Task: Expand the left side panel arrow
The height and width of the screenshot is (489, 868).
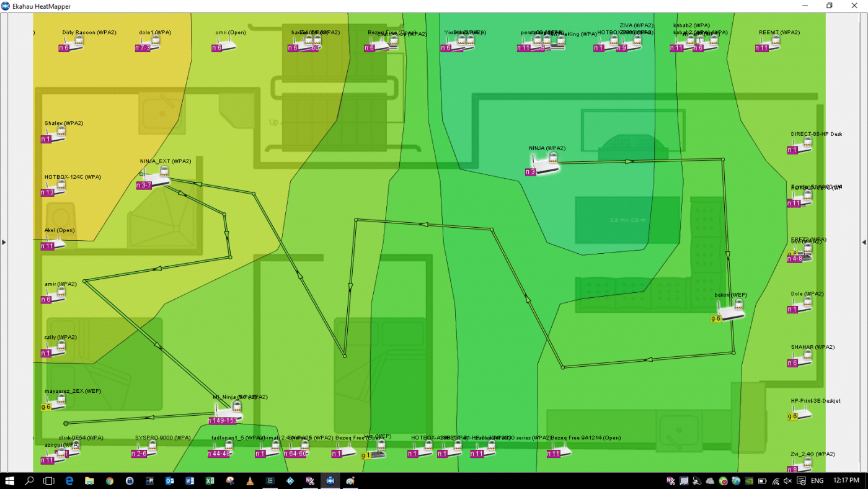Action: pyautogui.click(x=4, y=242)
